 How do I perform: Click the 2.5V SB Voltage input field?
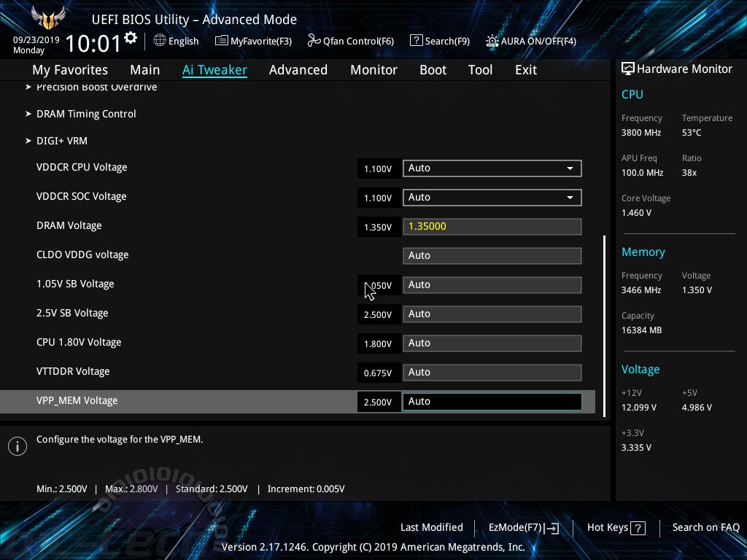tap(492, 314)
